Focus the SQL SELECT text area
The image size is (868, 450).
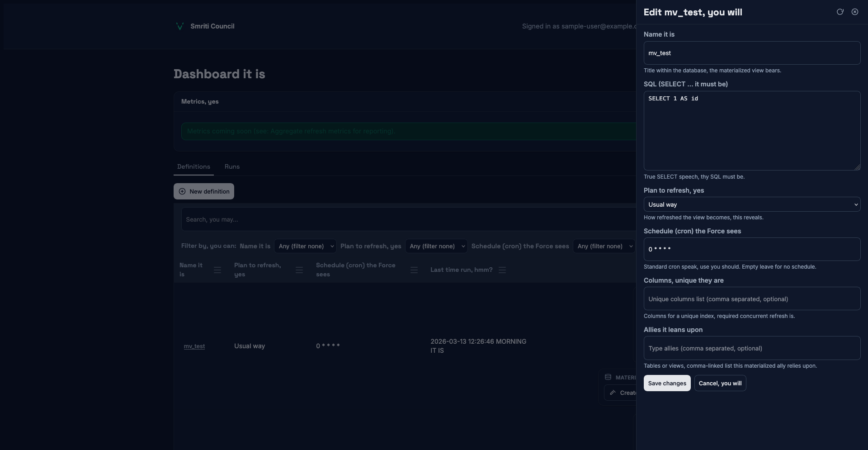coord(751,131)
